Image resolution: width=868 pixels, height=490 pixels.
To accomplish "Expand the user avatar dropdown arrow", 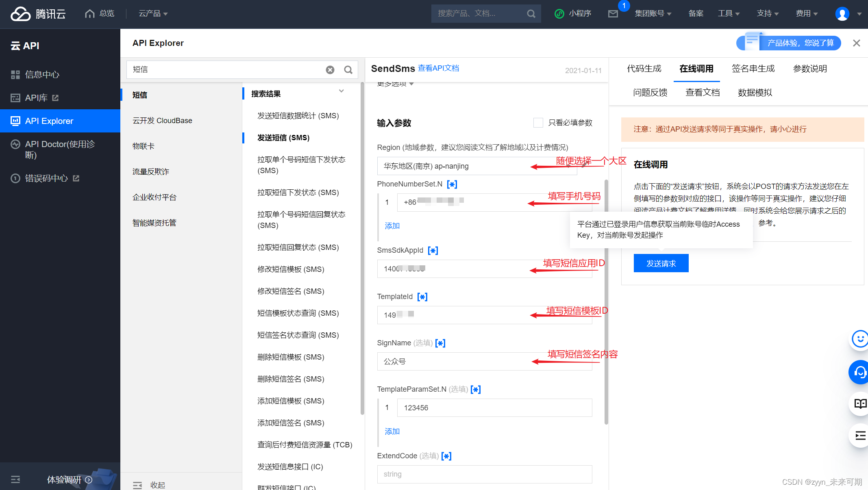I will (859, 14).
